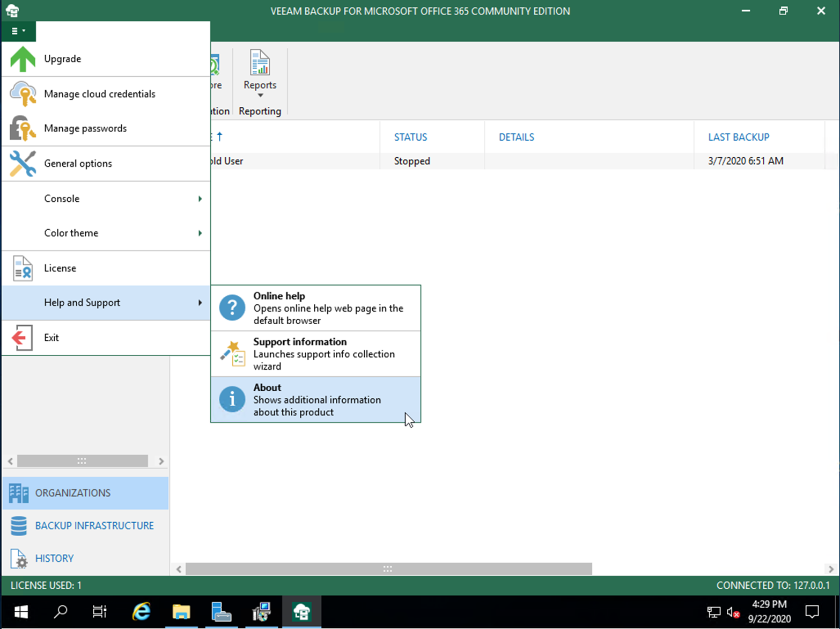Sort by the STATUS column header

pos(410,137)
